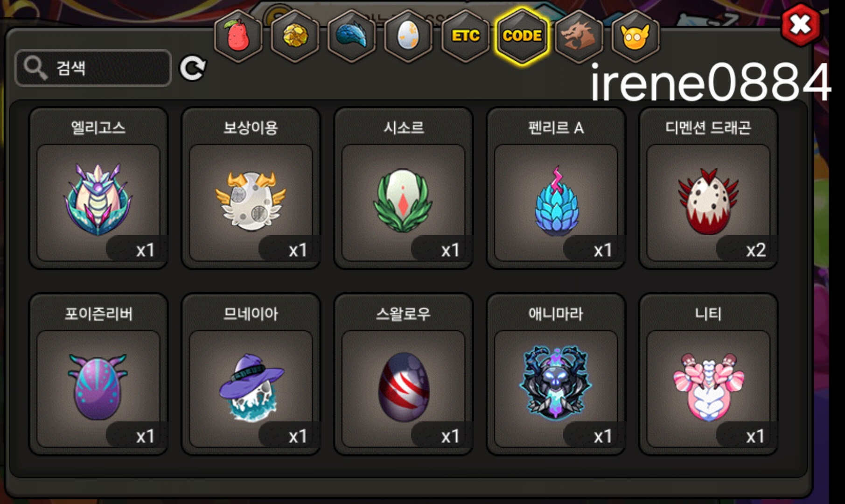845x504 pixels.
Task: Choose the 므네이아 witch hat egg
Action: (251, 374)
